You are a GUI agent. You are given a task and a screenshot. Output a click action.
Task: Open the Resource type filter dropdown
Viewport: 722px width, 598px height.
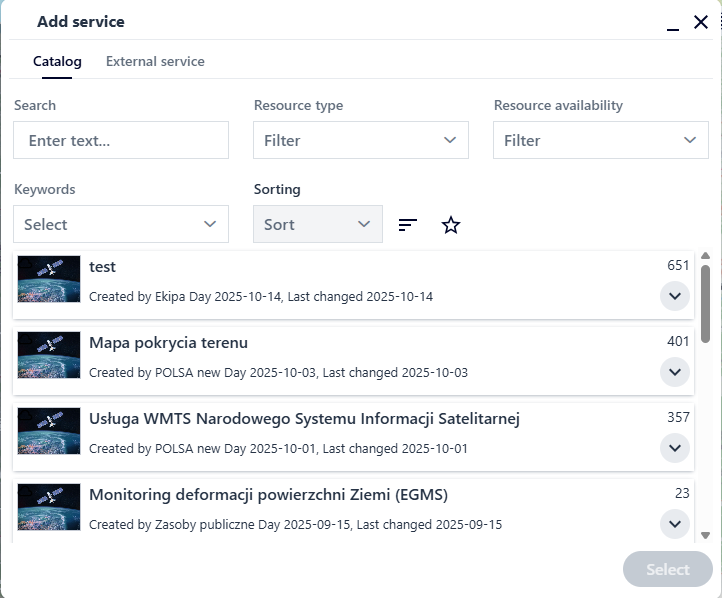pyautogui.click(x=360, y=141)
